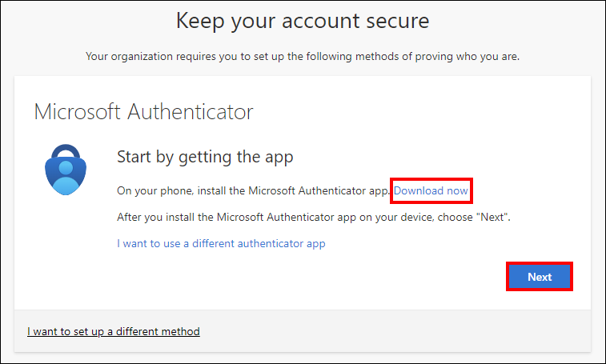Click the Your organization requires subtitle text
This screenshot has width=606, height=364.
coord(303,57)
